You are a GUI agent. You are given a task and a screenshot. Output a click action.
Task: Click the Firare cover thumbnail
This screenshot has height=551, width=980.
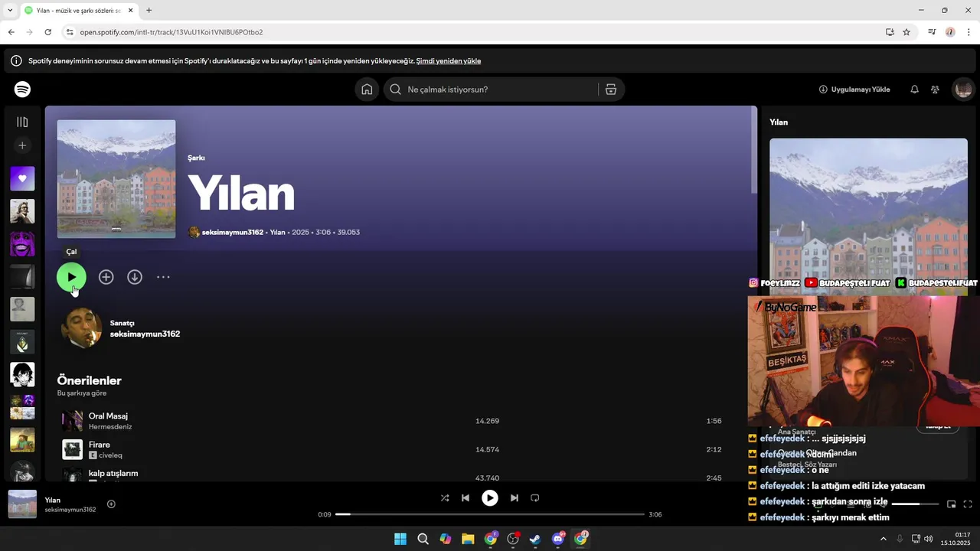point(72,449)
